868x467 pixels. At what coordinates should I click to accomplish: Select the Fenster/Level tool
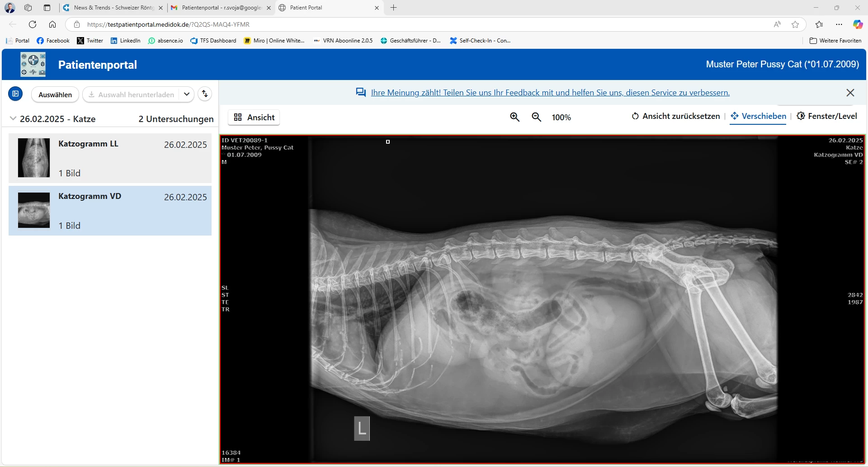click(826, 116)
